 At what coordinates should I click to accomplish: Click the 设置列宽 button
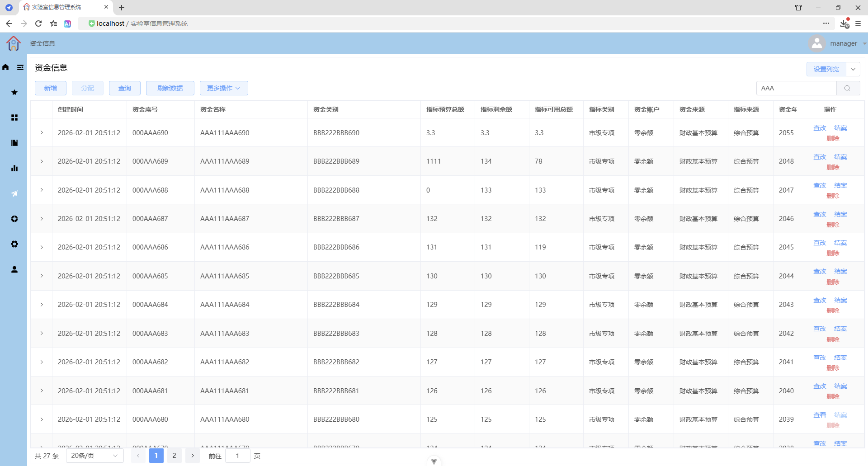826,69
